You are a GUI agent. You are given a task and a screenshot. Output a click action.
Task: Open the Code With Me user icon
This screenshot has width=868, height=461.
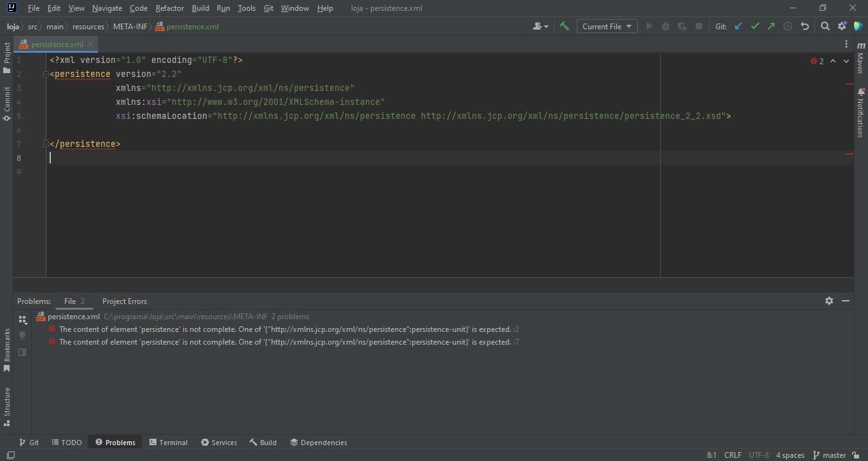541,26
